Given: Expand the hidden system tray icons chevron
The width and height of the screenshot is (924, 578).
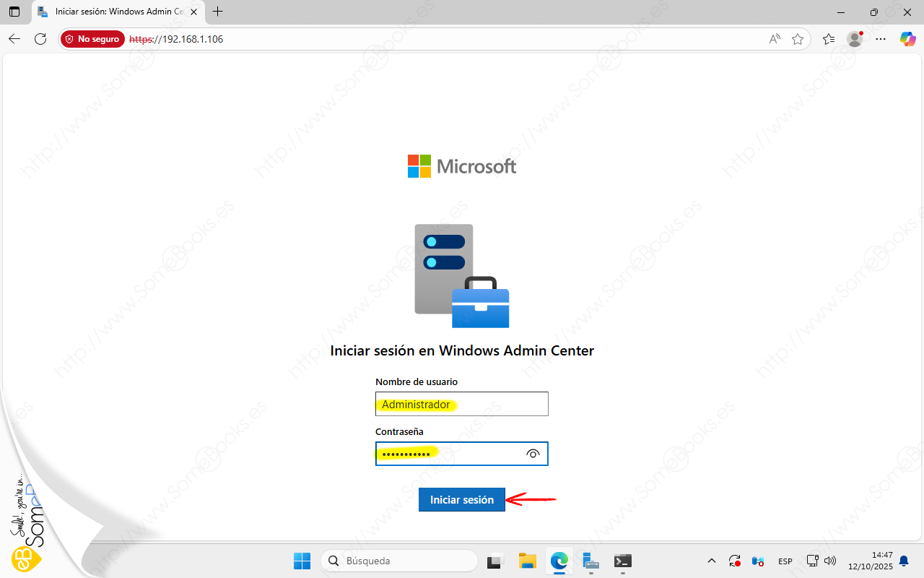Looking at the screenshot, I should (x=712, y=561).
